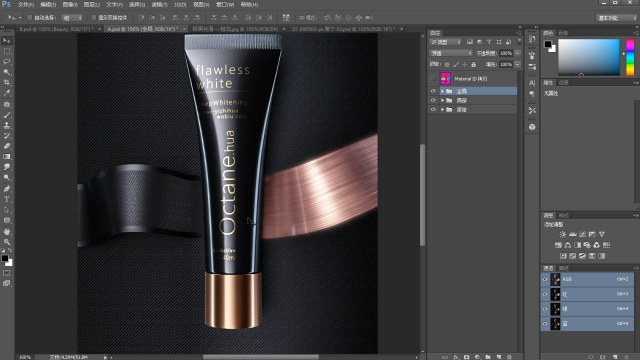Toggle 红 channel visibility eye

[545, 294]
